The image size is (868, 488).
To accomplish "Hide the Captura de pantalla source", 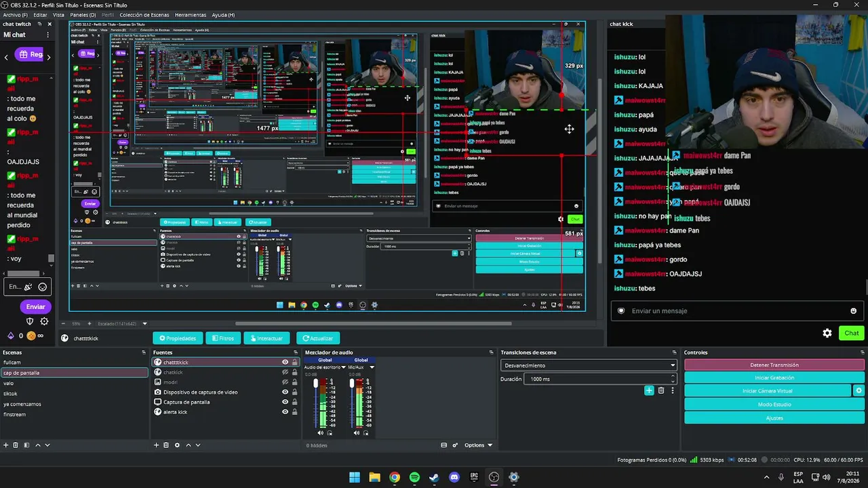I will [285, 402].
